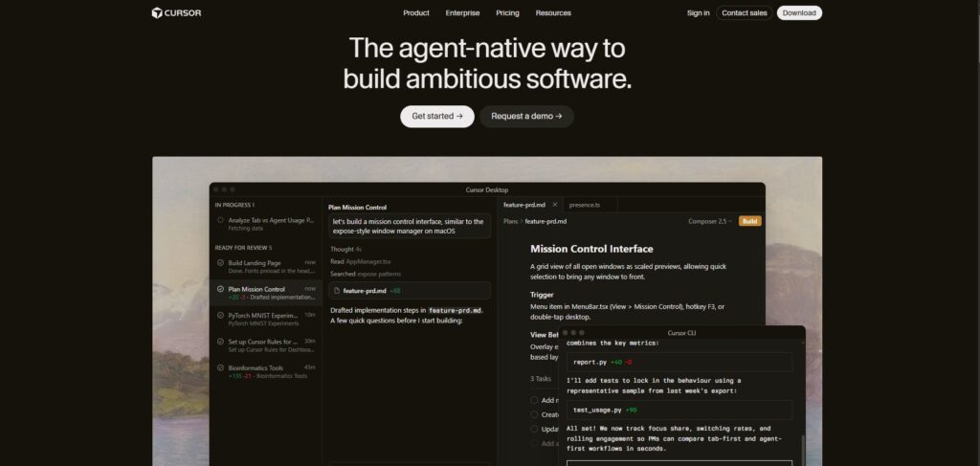Click the mission control prompt message box
The image size is (980, 466).
410,226
